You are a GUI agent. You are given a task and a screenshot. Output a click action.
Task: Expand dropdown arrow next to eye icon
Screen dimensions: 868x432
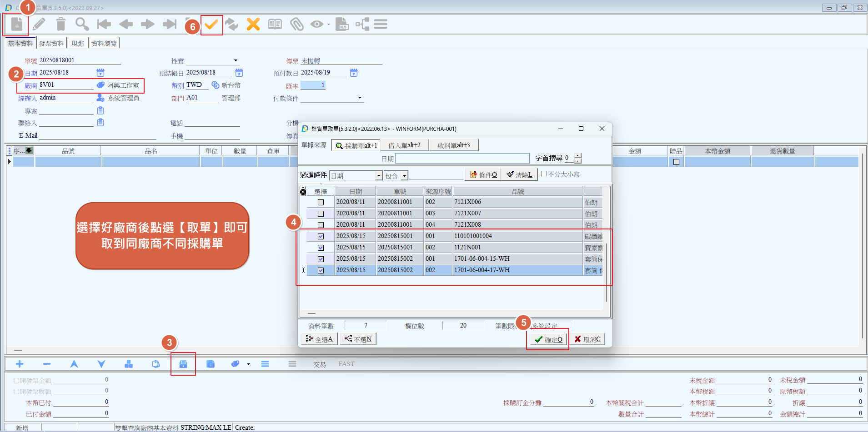coord(328,25)
